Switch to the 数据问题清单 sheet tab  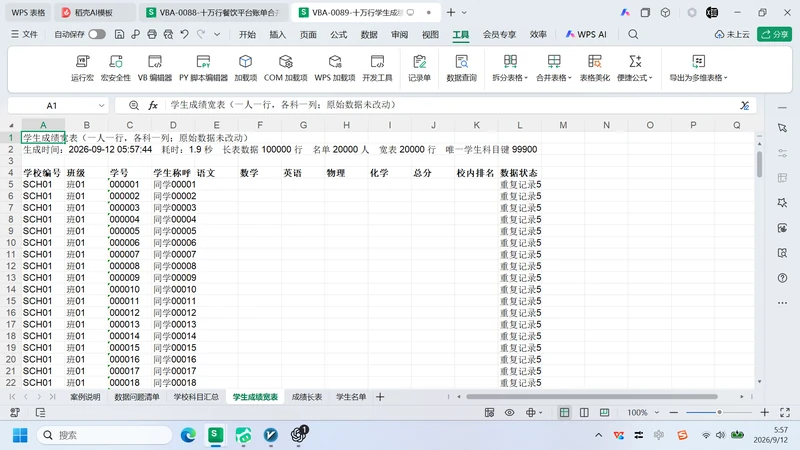137,396
